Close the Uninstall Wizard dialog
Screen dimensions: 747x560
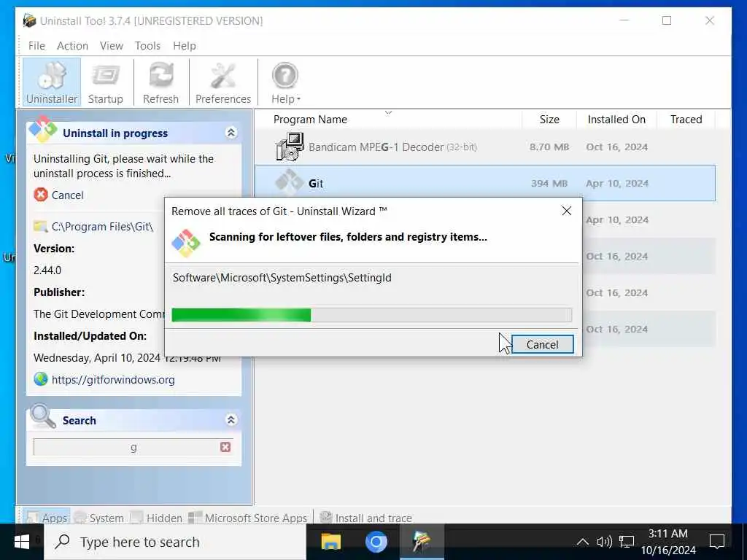[566, 211]
